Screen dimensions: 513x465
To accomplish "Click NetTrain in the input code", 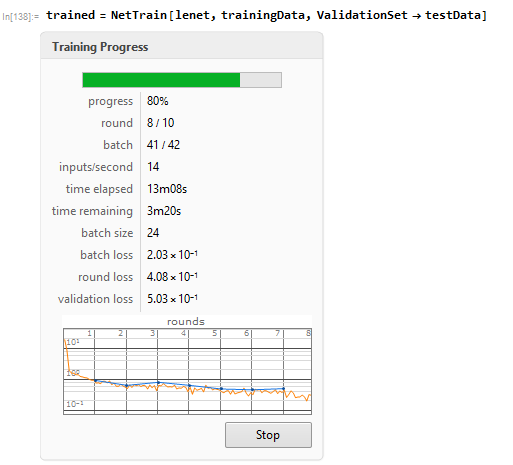I will [x=139, y=15].
